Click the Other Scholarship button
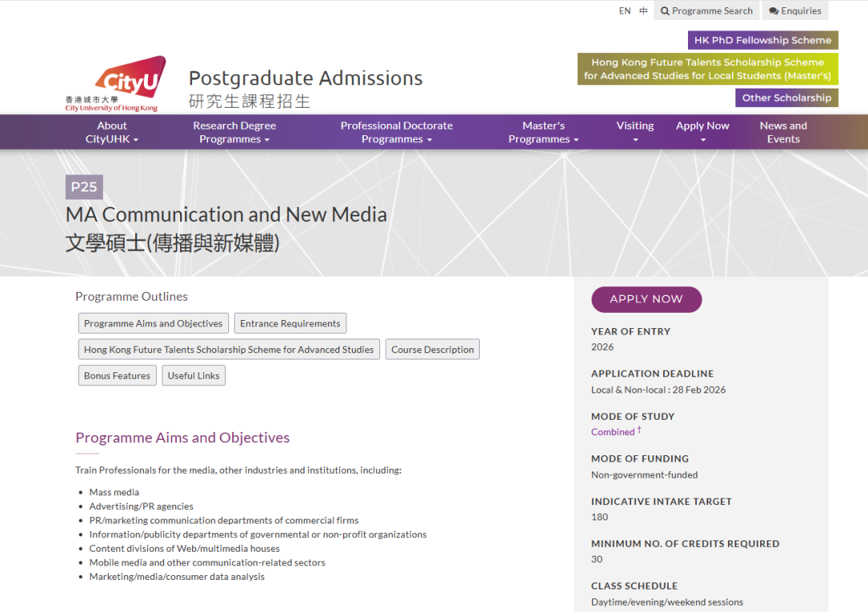 pos(786,98)
